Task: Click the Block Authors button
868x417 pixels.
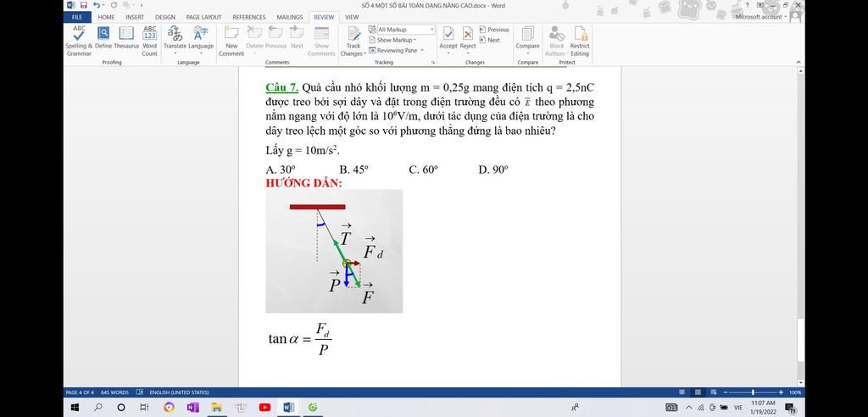Action: tap(556, 41)
